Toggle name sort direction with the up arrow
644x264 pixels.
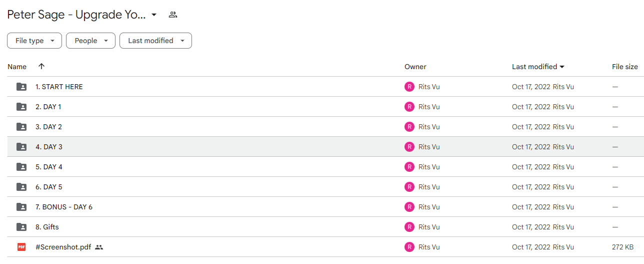(x=41, y=66)
